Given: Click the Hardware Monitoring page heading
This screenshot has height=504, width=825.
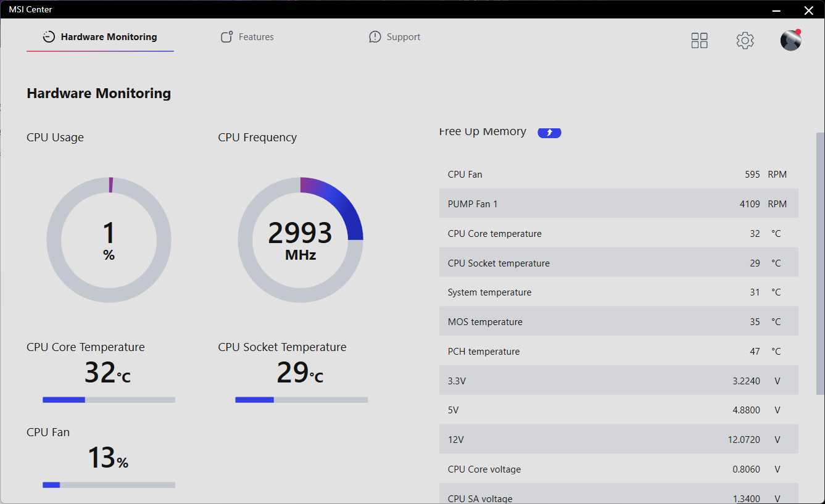Looking at the screenshot, I should 99,94.
